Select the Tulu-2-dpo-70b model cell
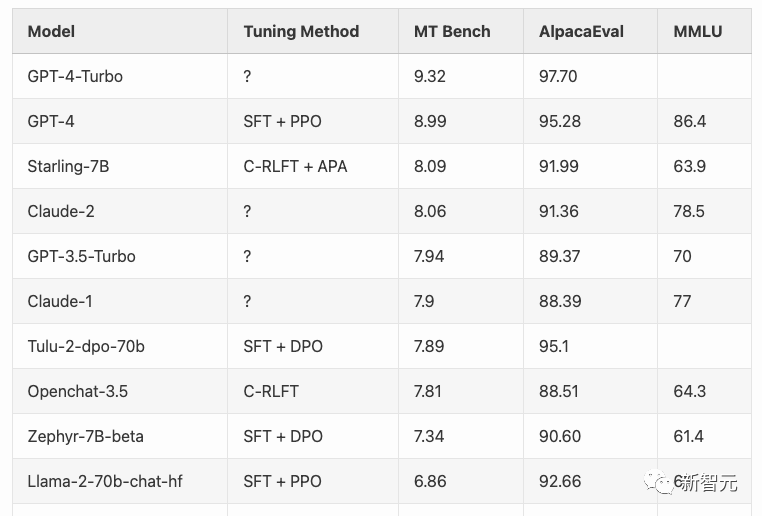Image resolution: width=762 pixels, height=516 pixels. point(86,346)
